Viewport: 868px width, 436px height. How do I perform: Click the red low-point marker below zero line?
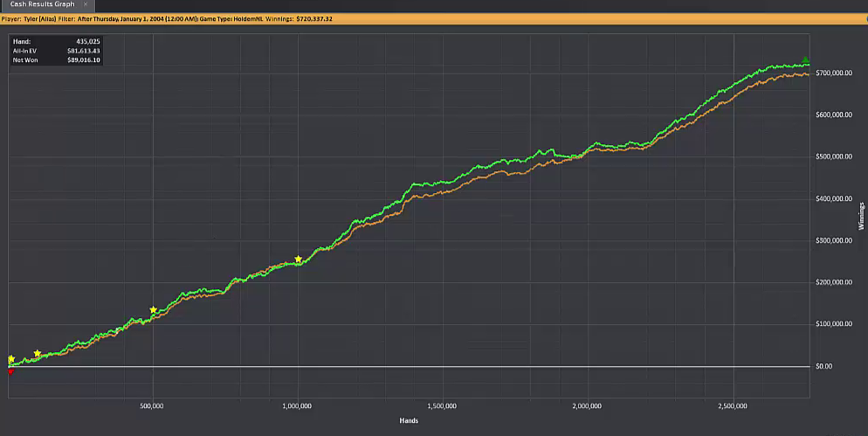coord(10,371)
